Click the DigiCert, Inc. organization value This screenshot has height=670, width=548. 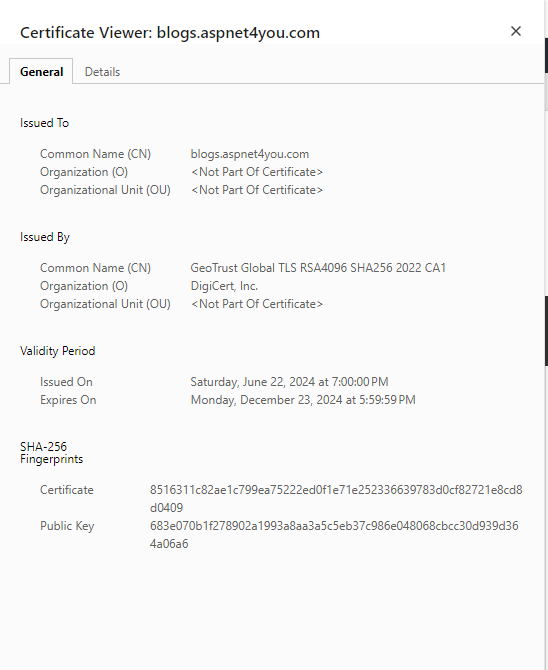point(224,286)
